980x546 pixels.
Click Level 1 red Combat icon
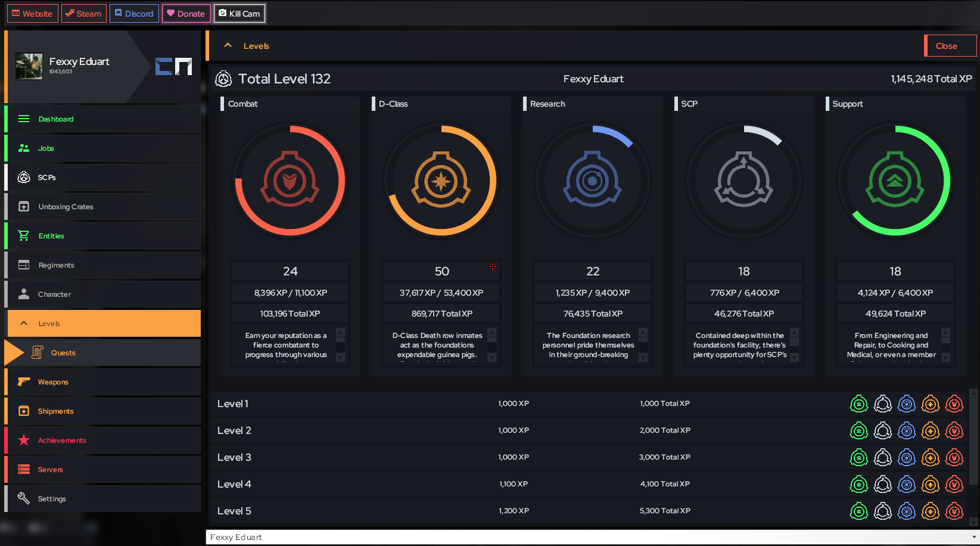[x=954, y=404]
